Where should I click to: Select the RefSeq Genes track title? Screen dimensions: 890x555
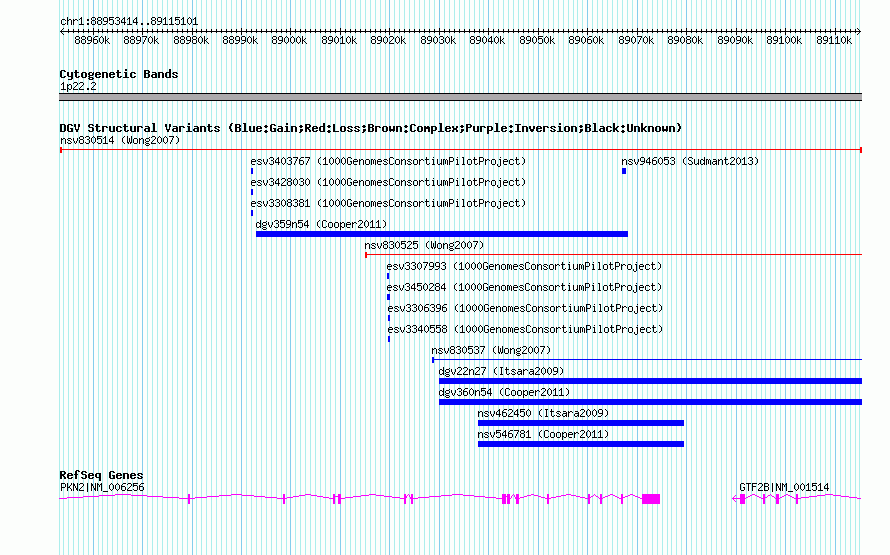click(101, 475)
